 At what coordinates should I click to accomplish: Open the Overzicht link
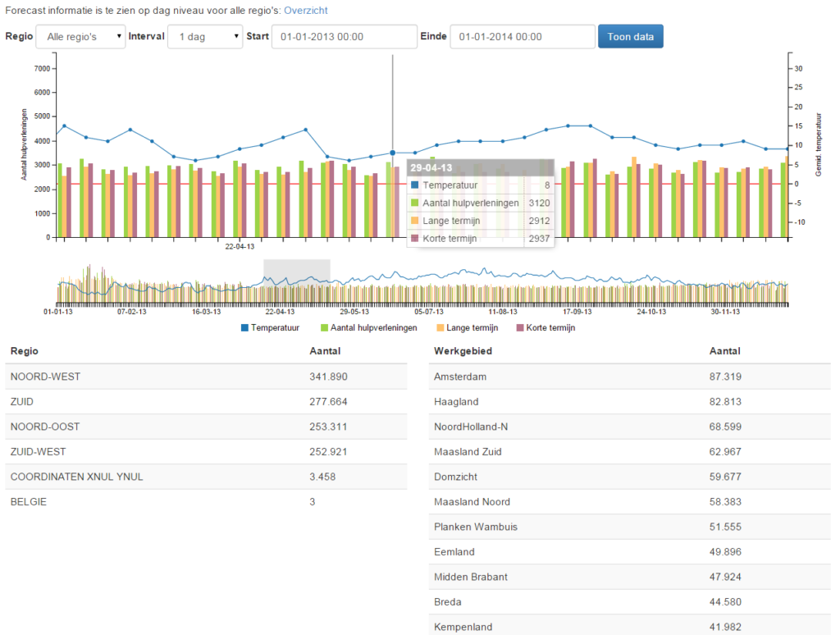point(305,10)
